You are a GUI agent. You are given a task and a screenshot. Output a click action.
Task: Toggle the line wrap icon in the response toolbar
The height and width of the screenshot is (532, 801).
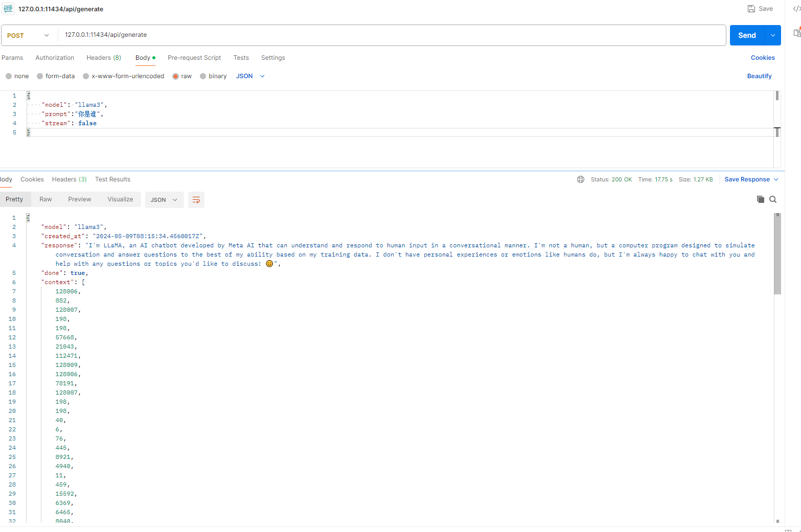pyautogui.click(x=196, y=200)
